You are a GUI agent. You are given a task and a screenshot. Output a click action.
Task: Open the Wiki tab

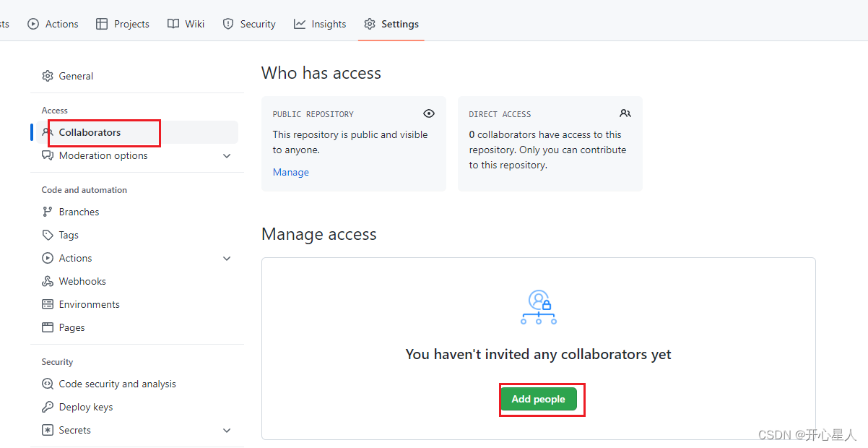pos(186,24)
